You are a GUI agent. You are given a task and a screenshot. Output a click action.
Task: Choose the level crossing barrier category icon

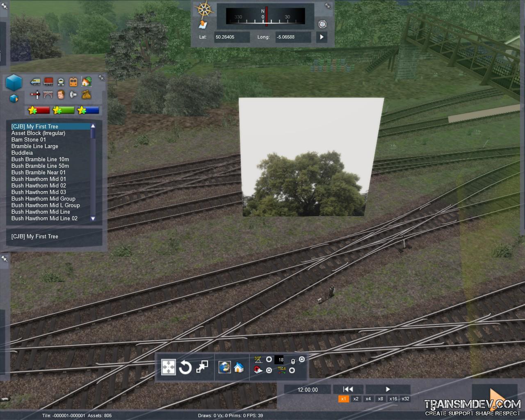35,95
